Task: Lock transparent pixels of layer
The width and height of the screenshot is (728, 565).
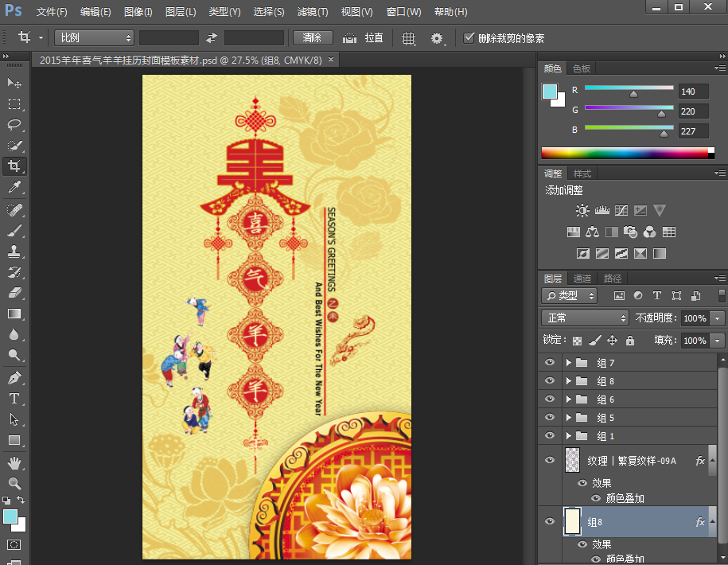Action: click(x=577, y=341)
